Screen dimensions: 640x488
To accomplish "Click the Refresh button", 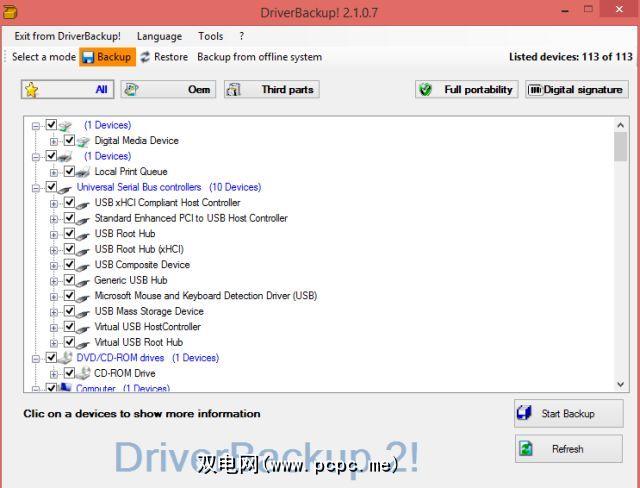I will [x=569, y=449].
